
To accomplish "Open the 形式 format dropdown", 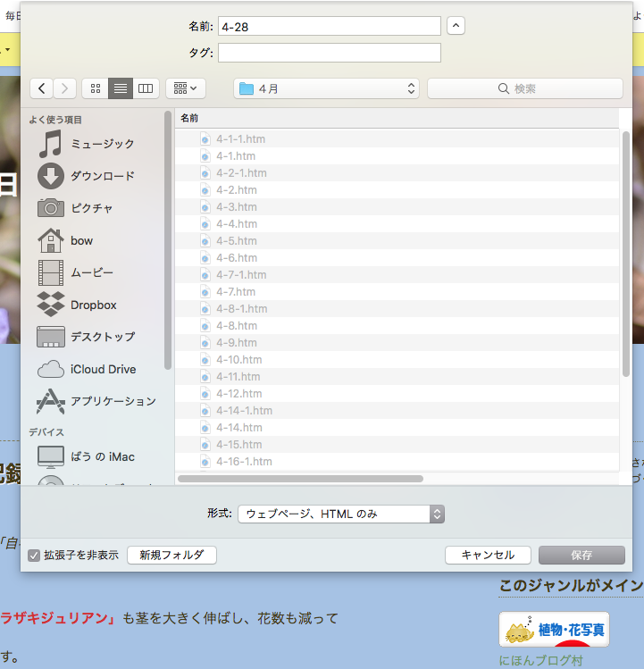I will [341, 514].
